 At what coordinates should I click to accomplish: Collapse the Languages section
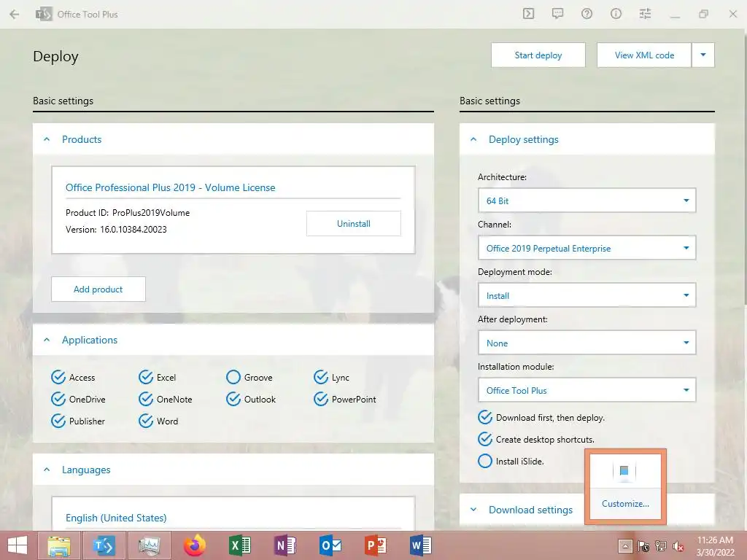(x=47, y=470)
